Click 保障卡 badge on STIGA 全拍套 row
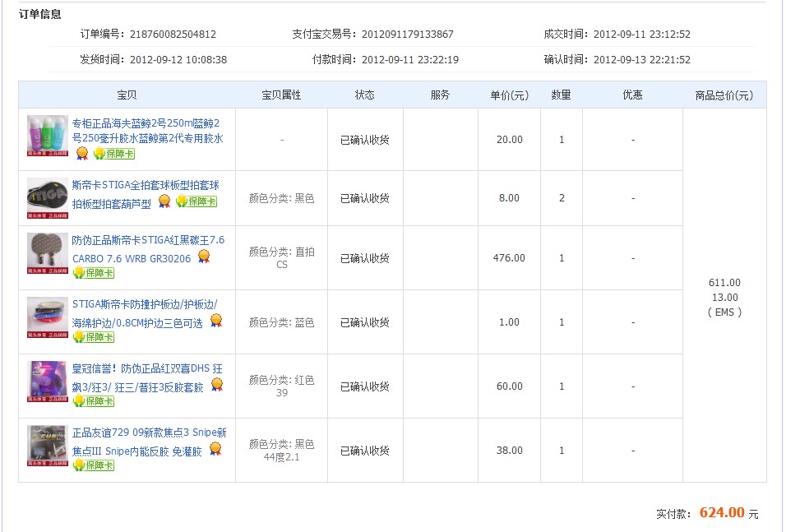The width and height of the screenshot is (786, 532). click(196, 201)
